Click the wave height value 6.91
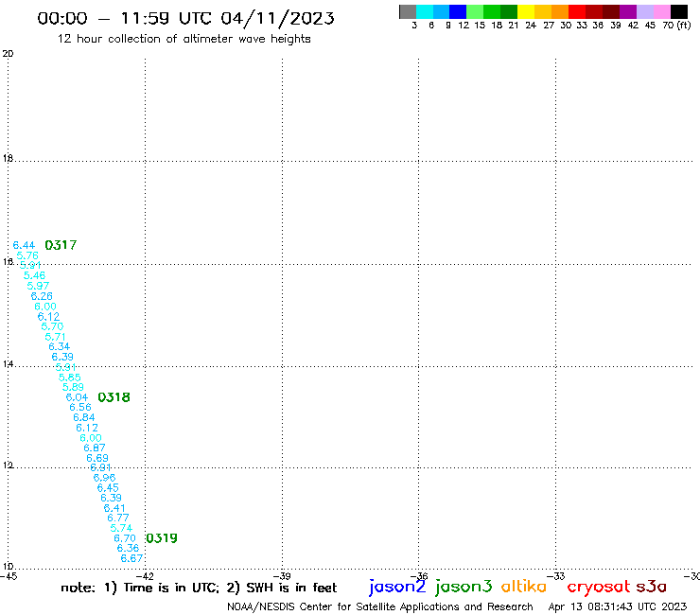The image size is (700, 615). [100, 467]
